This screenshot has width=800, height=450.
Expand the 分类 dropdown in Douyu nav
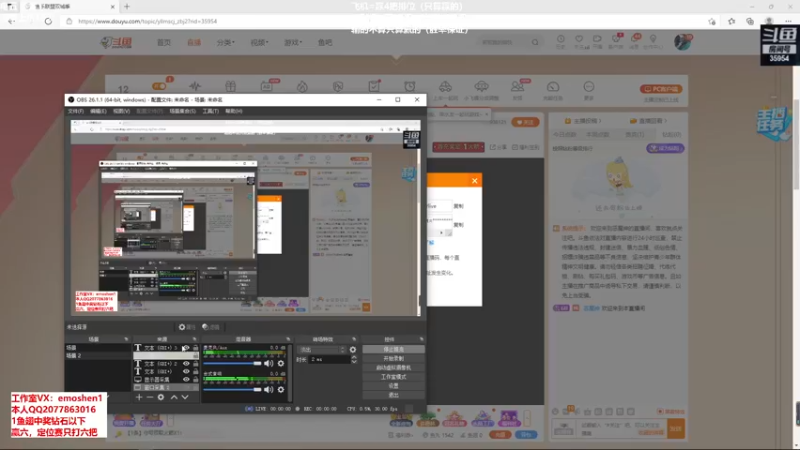pos(226,42)
